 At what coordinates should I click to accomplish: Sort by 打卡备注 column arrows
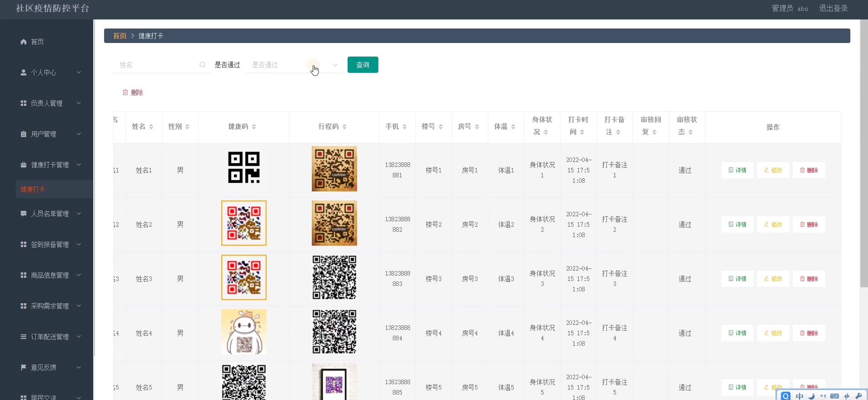[x=618, y=132]
